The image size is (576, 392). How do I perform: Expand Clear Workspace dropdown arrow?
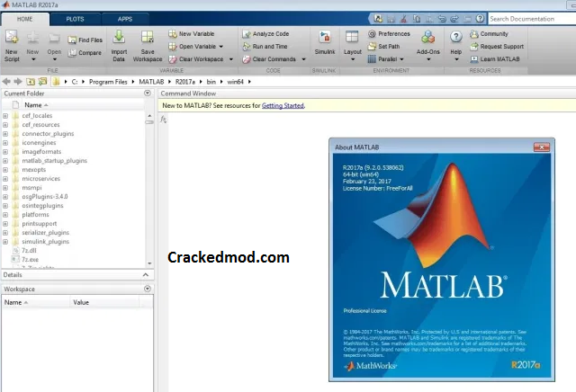tap(231, 59)
